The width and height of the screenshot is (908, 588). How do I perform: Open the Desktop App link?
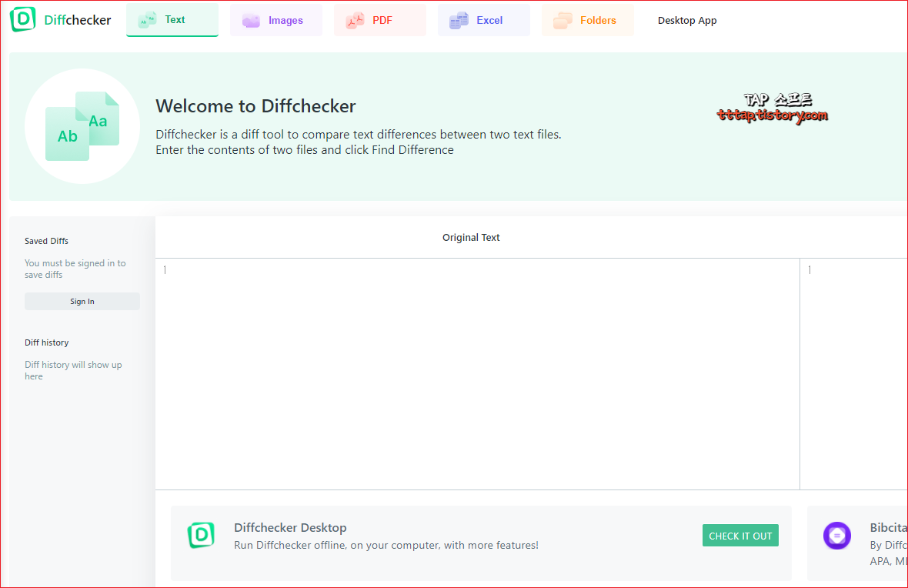click(687, 20)
